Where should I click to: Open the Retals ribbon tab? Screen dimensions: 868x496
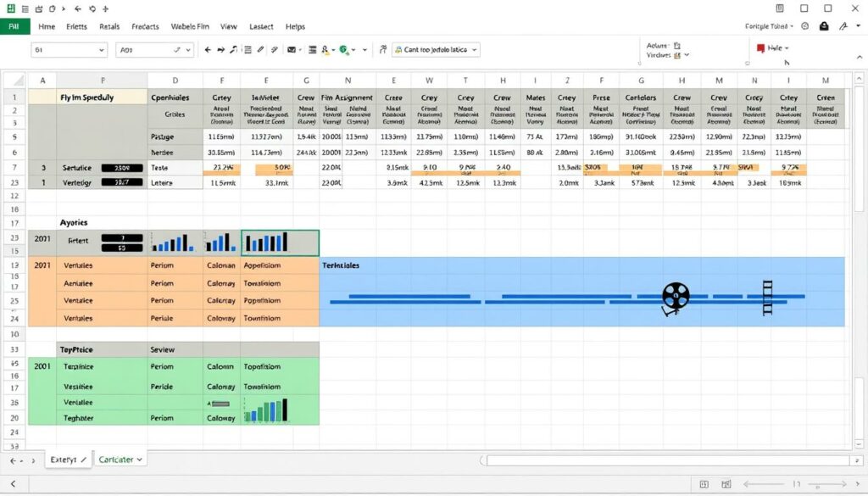point(109,26)
